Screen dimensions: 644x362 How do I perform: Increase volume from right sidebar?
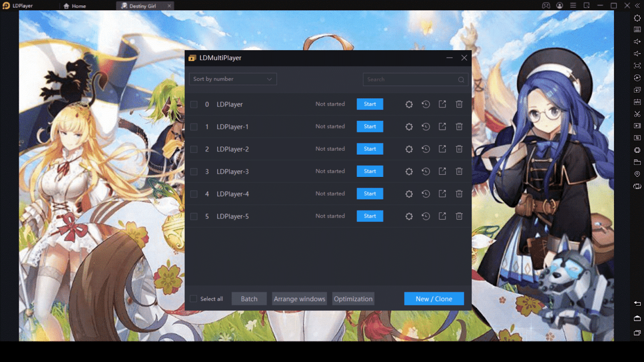637,41
